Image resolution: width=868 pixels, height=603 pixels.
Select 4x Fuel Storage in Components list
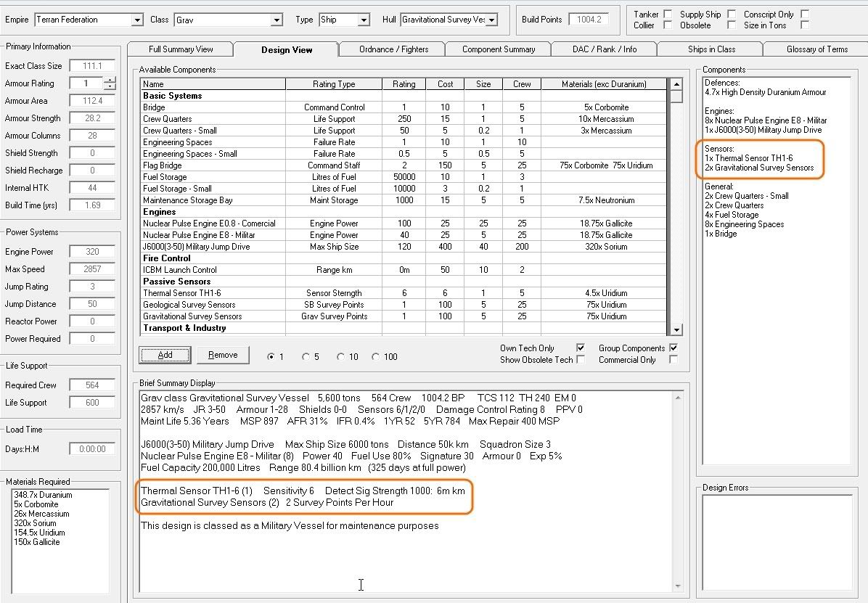pos(732,215)
